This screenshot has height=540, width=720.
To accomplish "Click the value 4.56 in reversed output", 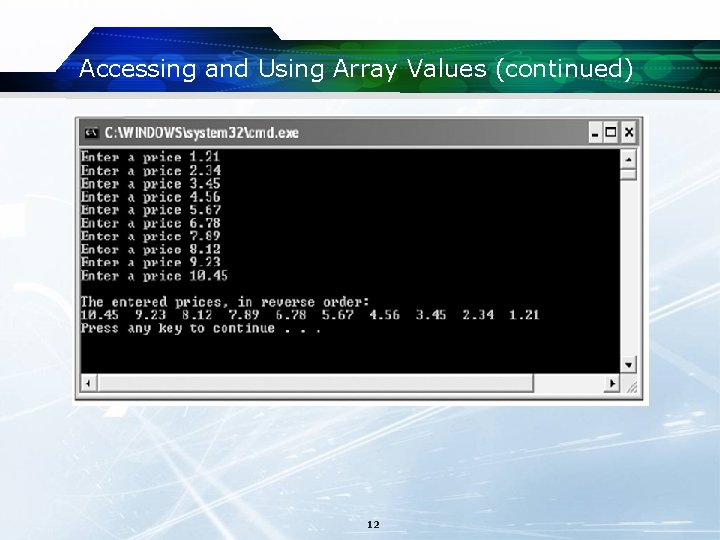I will coord(384,315).
